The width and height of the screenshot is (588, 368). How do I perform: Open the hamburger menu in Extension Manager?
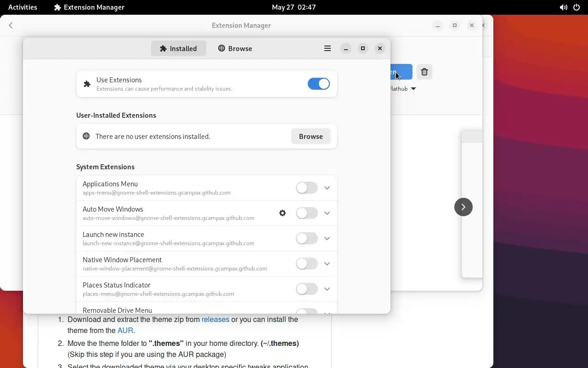pos(328,48)
